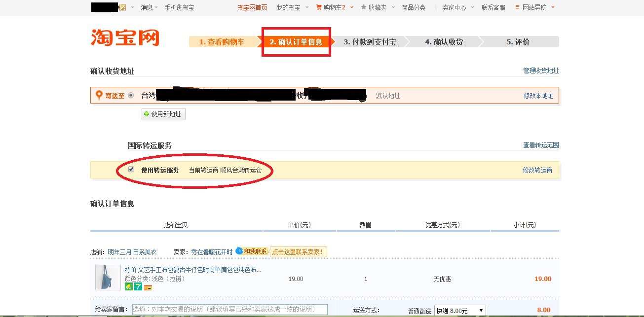The image size is (644, 317).
Task: Open the 消息 menu
Action: [147, 7]
